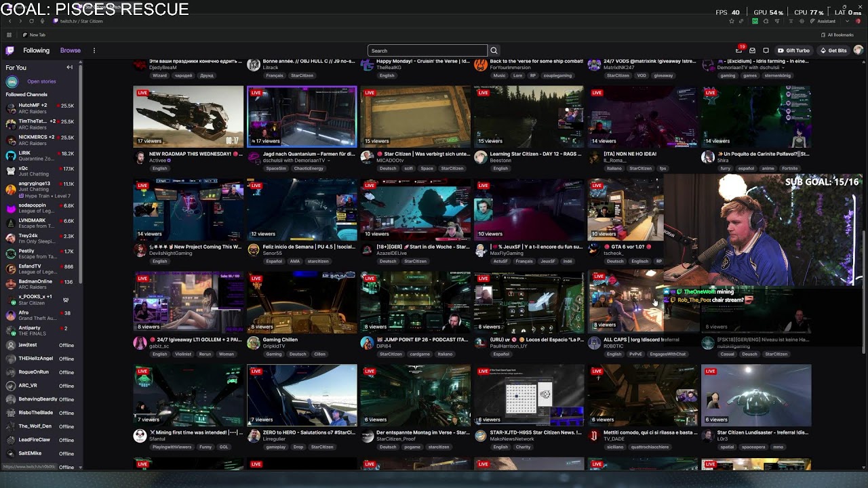Open xQc followed channel
This screenshot has width=868, height=488.
tap(41, 171)
